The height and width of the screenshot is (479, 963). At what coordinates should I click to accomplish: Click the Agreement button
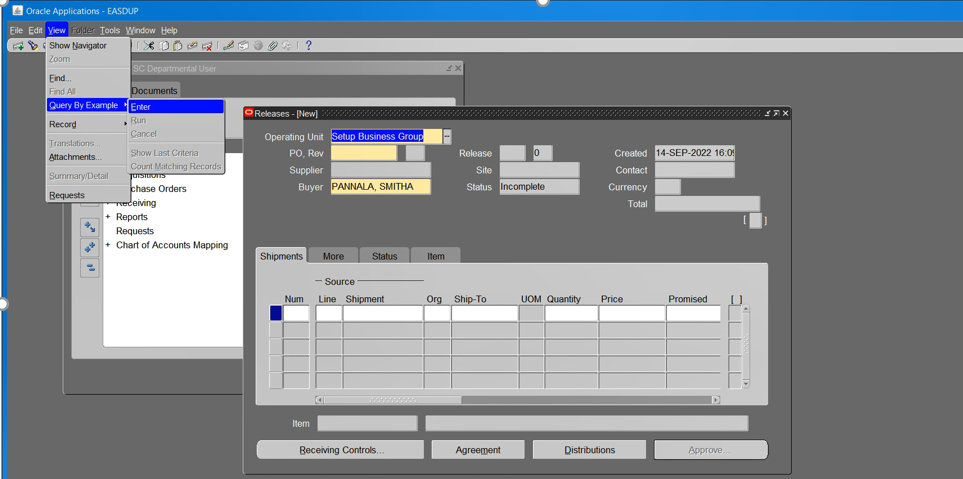click(x=478, y=450)
